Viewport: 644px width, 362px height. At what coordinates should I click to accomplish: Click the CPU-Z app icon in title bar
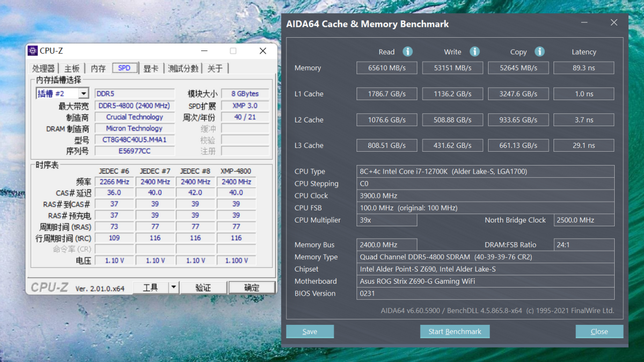tap(33, 51)
